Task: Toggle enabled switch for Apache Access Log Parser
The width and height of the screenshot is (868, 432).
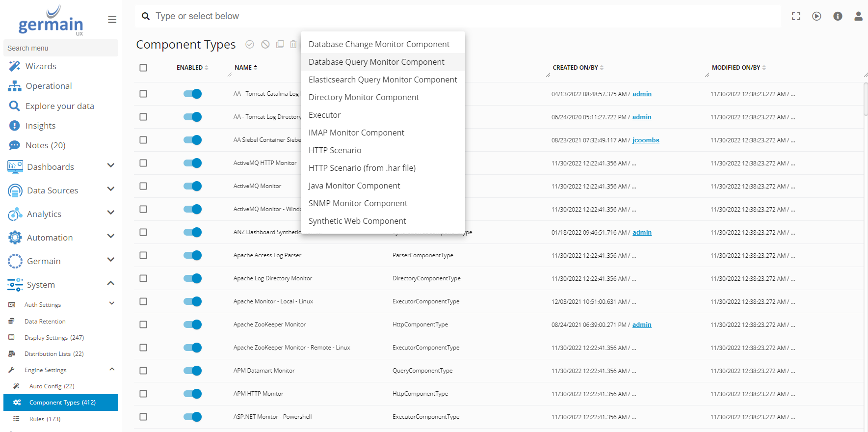Action: pyautogui.click(x=192, y=255)
